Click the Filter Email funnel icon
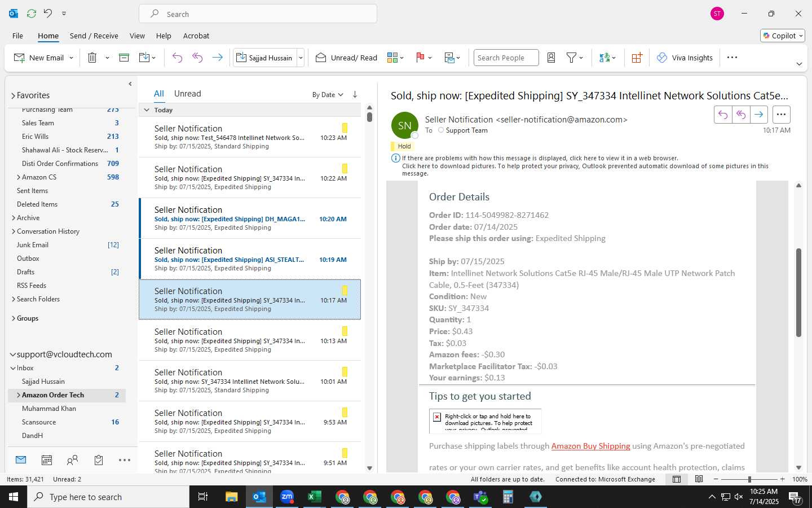 pyautogui.click(x=571, y=58)
